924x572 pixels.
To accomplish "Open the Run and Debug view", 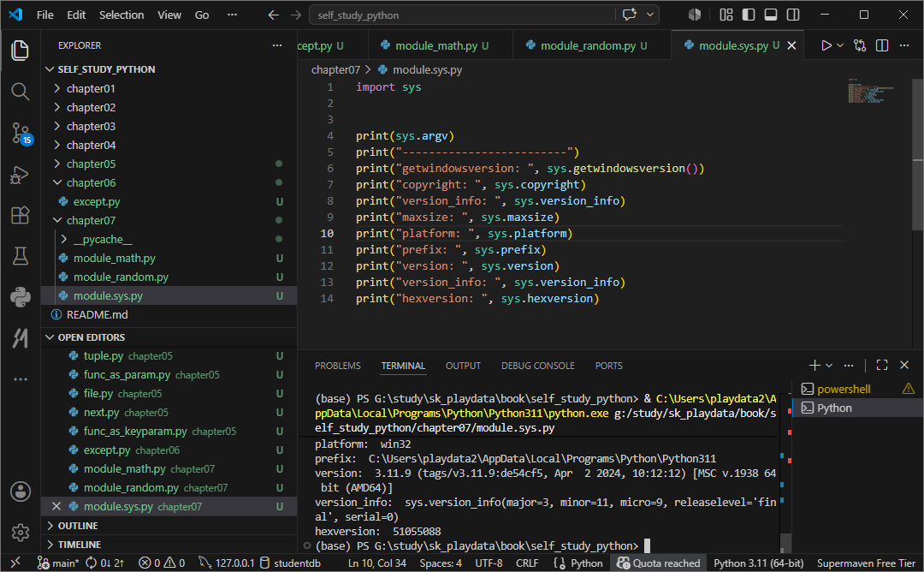I will click(x=20, y=176).
